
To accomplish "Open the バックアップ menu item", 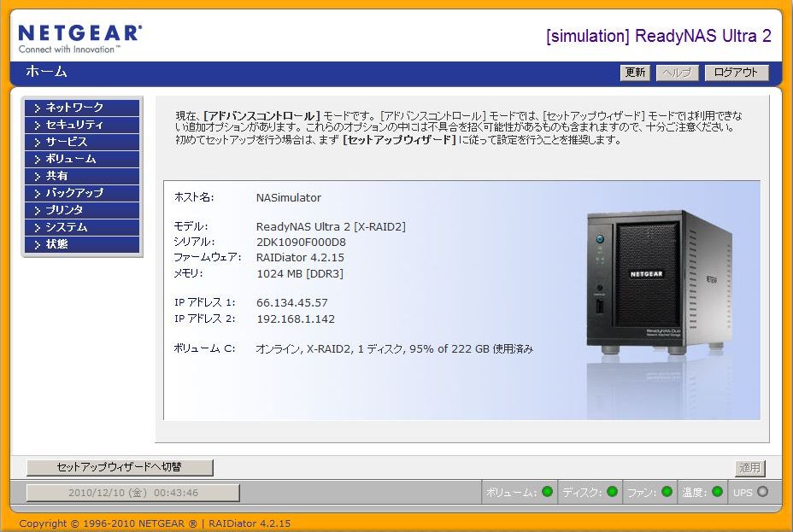I will pos(82,193).
